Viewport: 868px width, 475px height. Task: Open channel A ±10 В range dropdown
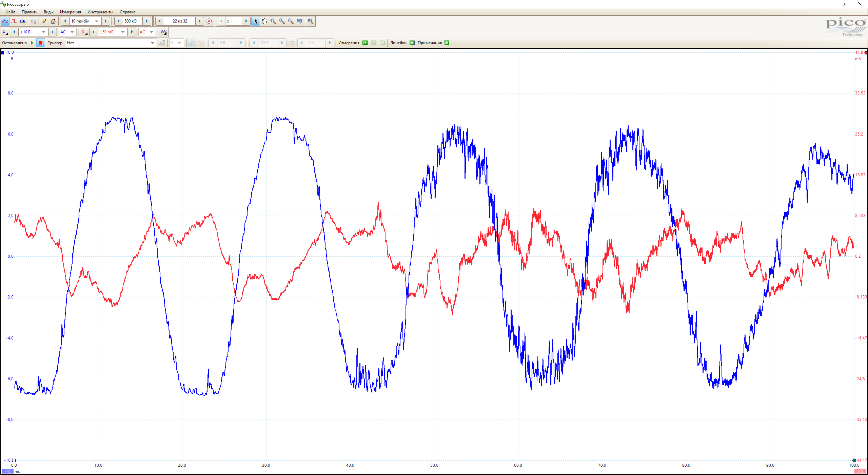(x=43, y=32)
